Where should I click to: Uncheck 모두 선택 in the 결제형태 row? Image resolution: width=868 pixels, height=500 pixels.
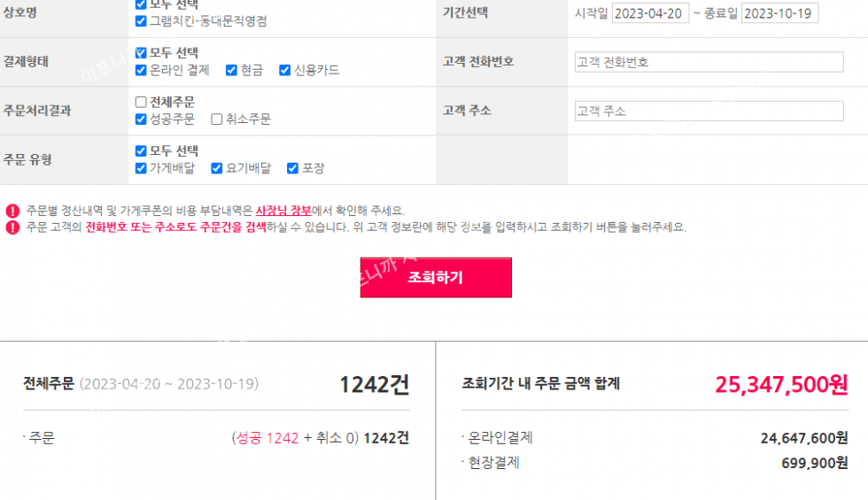click(x=141, y=53)
